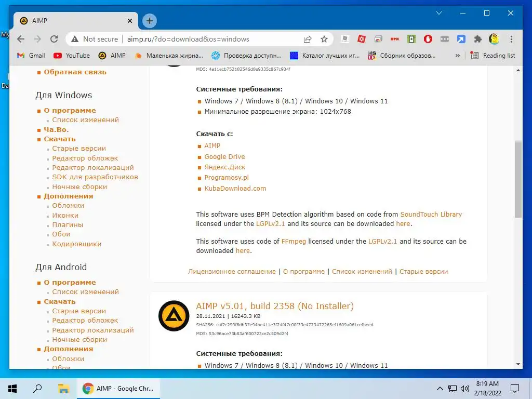
Task: Open Обратная связь in the sidebar
Action: [x=75, y=72]
